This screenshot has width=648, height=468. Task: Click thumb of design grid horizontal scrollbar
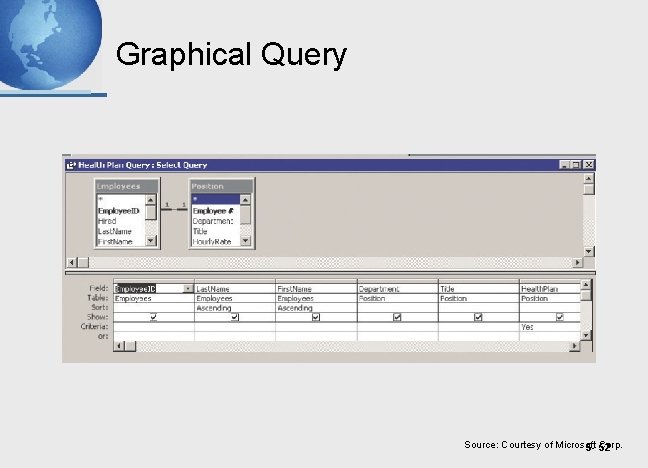130,346
